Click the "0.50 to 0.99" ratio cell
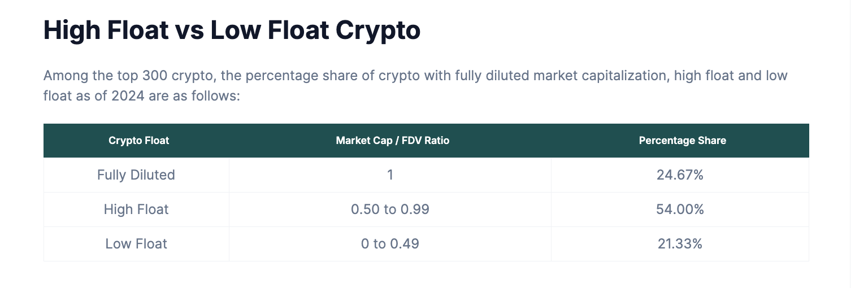Image resolution: width=868 pixels, height=288 pixels. point(390,210)
